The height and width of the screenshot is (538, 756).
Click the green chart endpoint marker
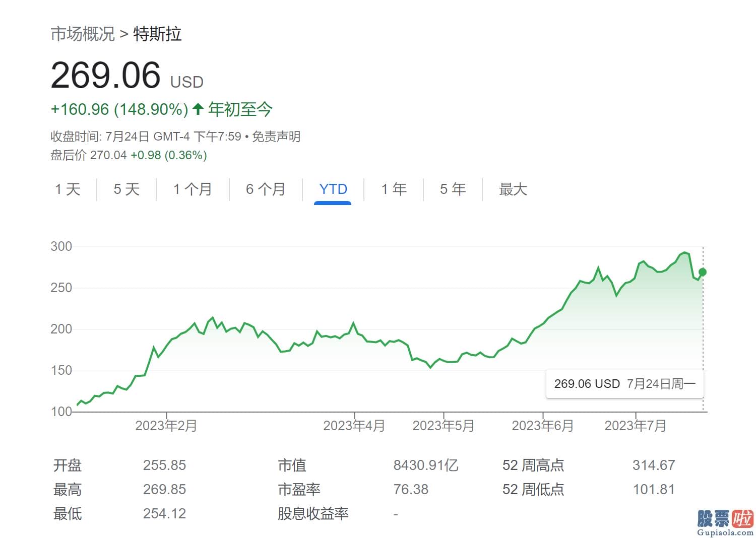click(703, 272)
